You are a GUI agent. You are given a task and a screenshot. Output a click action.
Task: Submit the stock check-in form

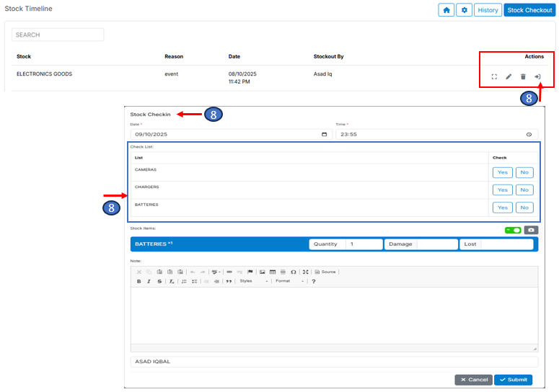click(x=513, y=380)
